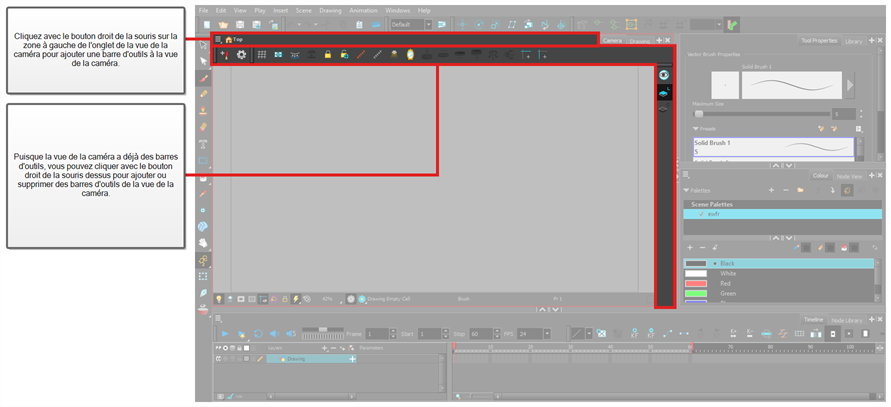Open the velocity line type dropdown in timeline
Viewport: 891px width, 407px height.
click(x=589, y=334)
